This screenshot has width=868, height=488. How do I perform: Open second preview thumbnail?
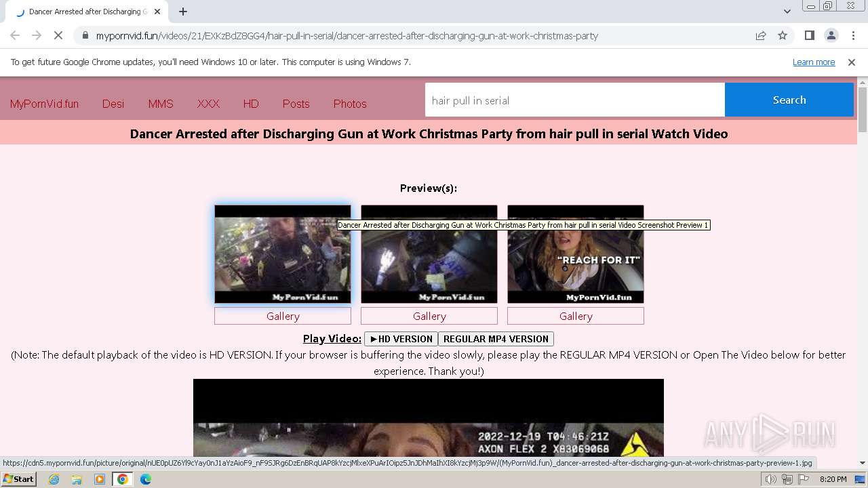(429, 254)
